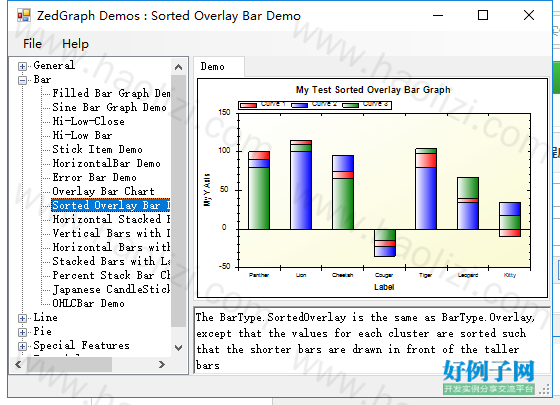Select Japanese CandleStick demo
Image resolution: width=560 pixels, height=405 pixels.
tap(111, 289)
